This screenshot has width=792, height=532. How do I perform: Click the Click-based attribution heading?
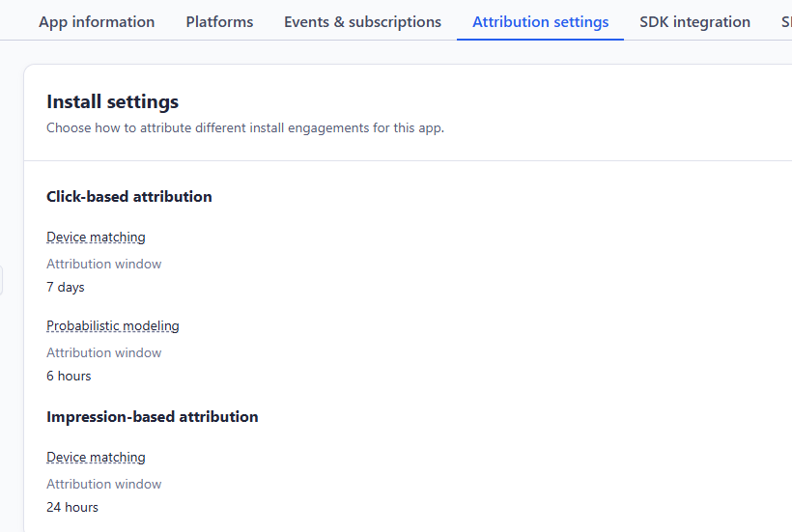tap(129, 196)
